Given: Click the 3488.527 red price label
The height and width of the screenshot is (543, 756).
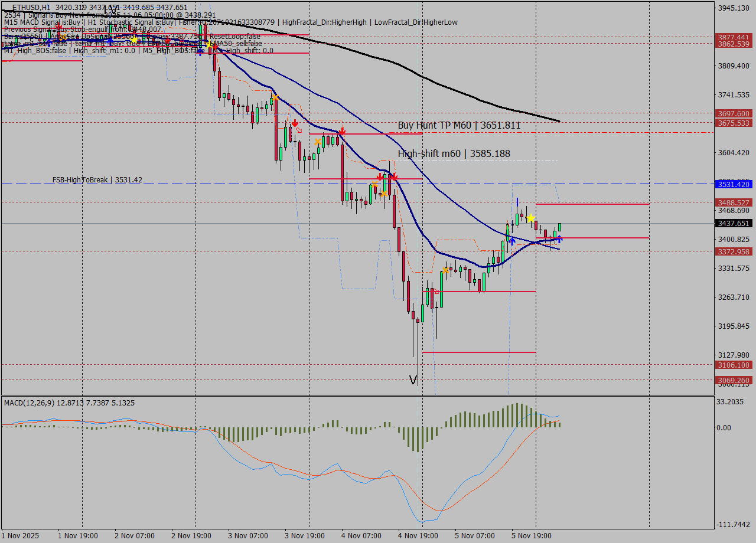Looking at the screenshot, I should pyautogui.click(x=733, y=202).
